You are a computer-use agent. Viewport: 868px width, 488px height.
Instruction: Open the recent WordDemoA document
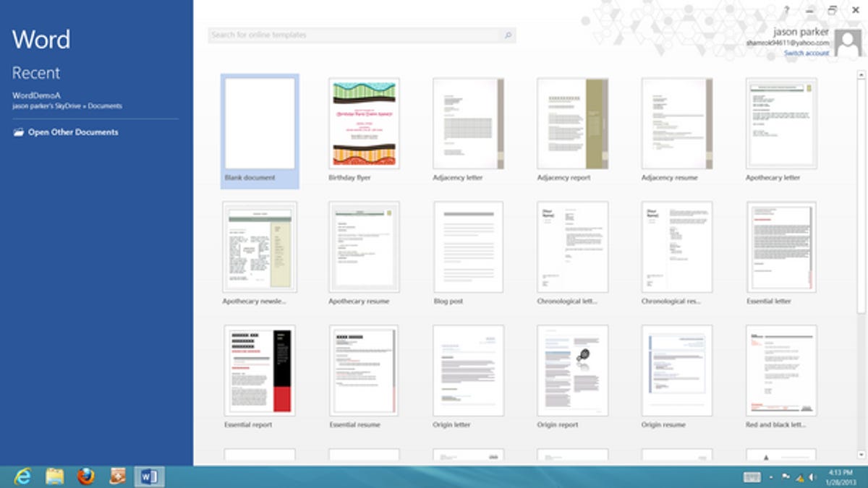pyautogui.click(x=35, y=95)
